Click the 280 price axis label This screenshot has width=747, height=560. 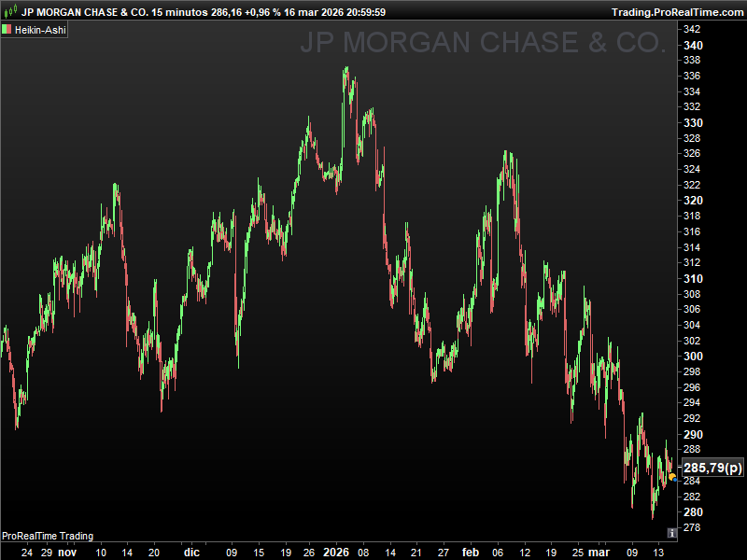[x=693, y=511]
